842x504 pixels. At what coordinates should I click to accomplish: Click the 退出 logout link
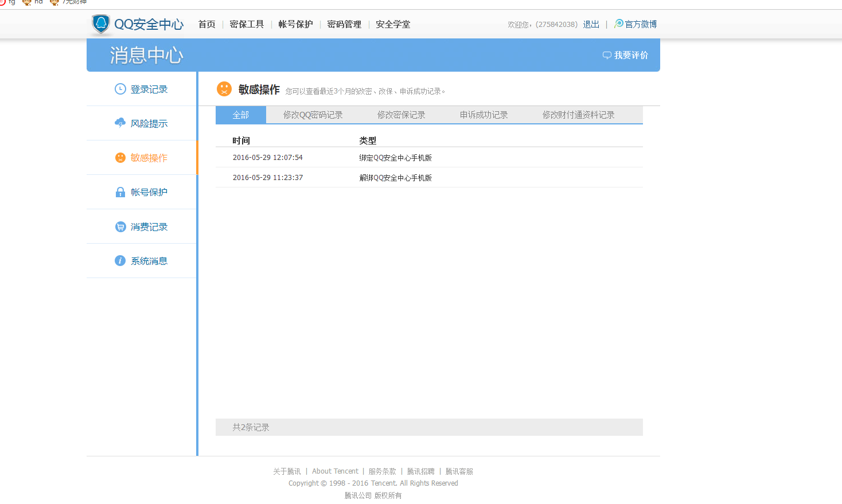point(591,24)
